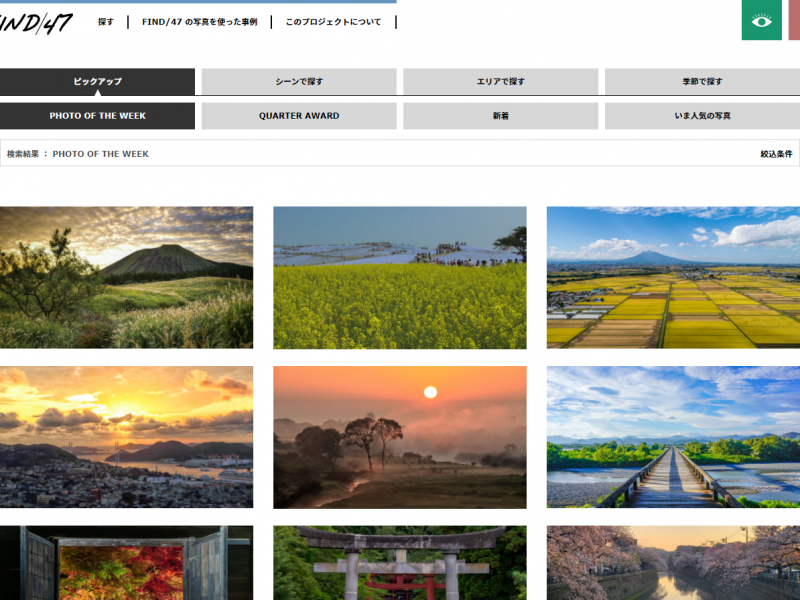Open the wooden bridge over river photo
Viewport: 800px width, 600px height.
click(673, 437)
